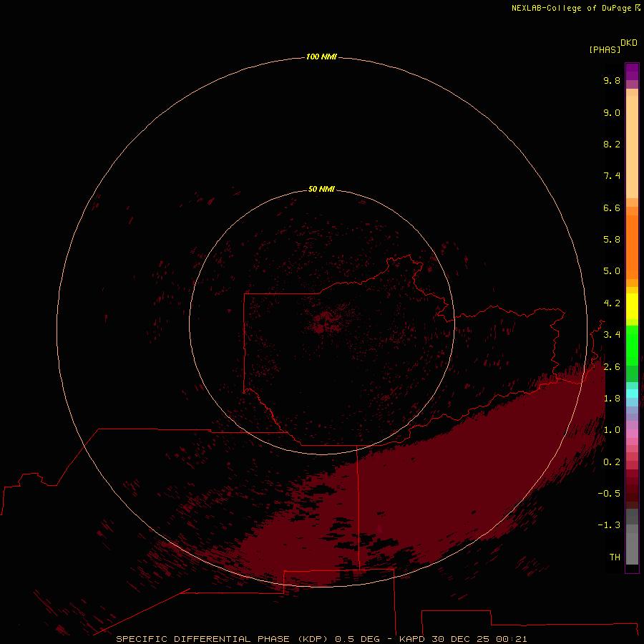Click the 6.6 legend value
This screenshot has width=644, height=644.
[612, 208]
